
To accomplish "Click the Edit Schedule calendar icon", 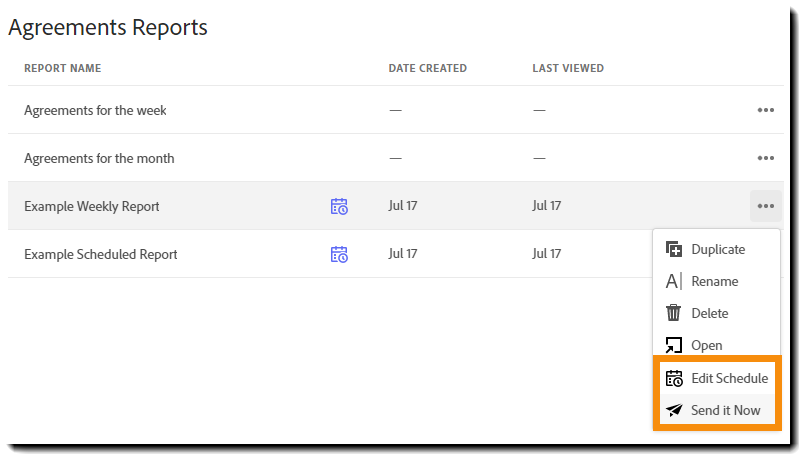I will tap(674, 378).
